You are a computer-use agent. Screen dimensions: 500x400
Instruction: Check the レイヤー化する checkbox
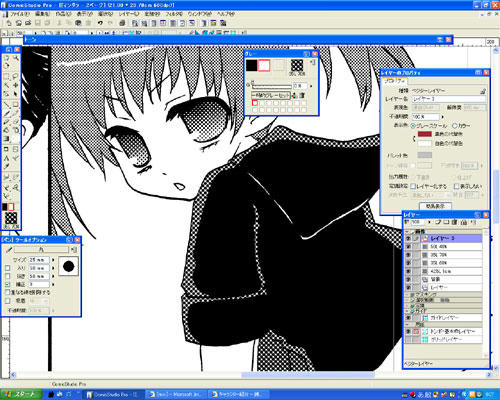point(413,186)
